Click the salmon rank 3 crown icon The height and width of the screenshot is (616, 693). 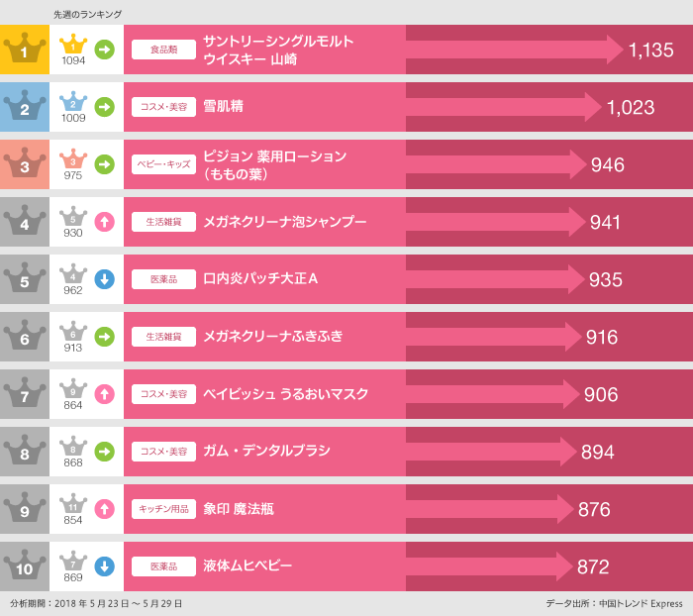tap(25, 163)
